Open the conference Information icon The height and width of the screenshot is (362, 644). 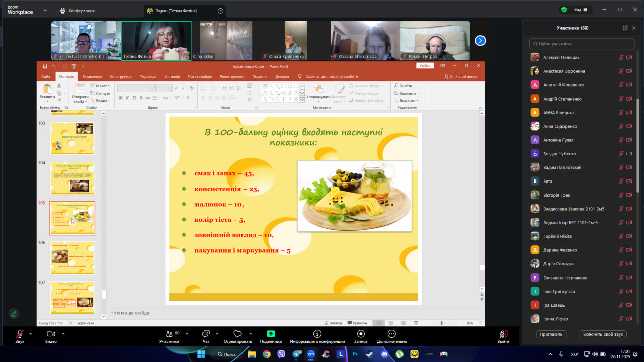(x=317, y=334)
